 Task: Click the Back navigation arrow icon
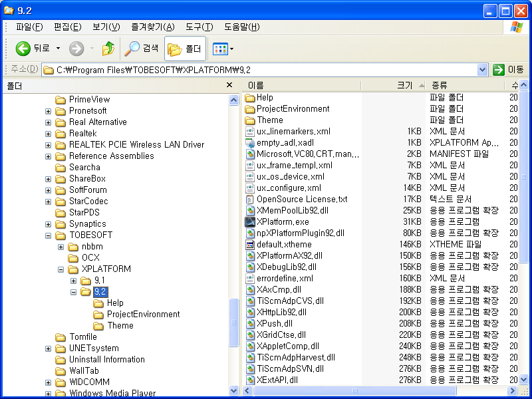23,49
